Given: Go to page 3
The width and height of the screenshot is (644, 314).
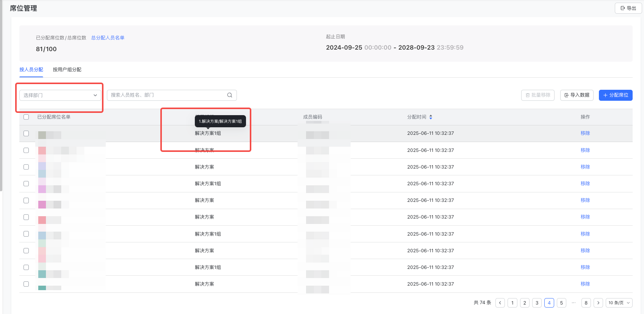Looking at the screenshot, I should point(537,303).
